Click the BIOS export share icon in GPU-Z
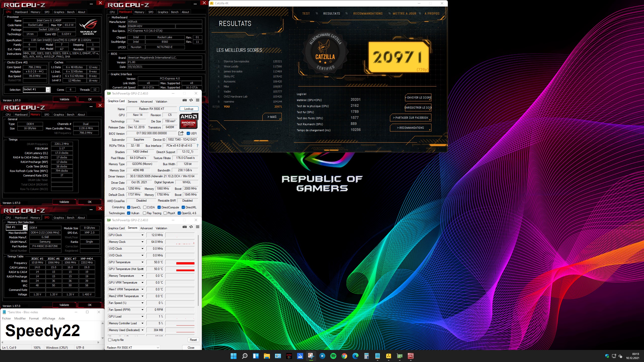This screenshot has height=362, width=644. click(181, 133)
